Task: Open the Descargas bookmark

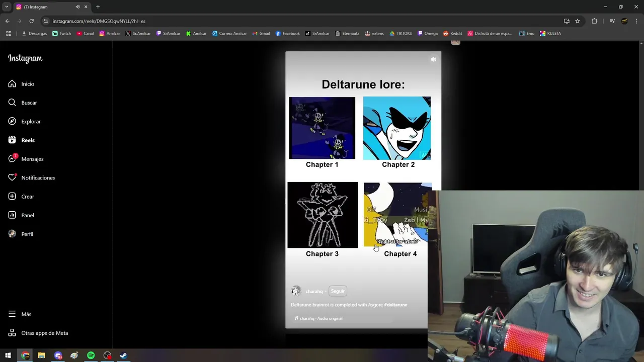Action: click(34, 34)
